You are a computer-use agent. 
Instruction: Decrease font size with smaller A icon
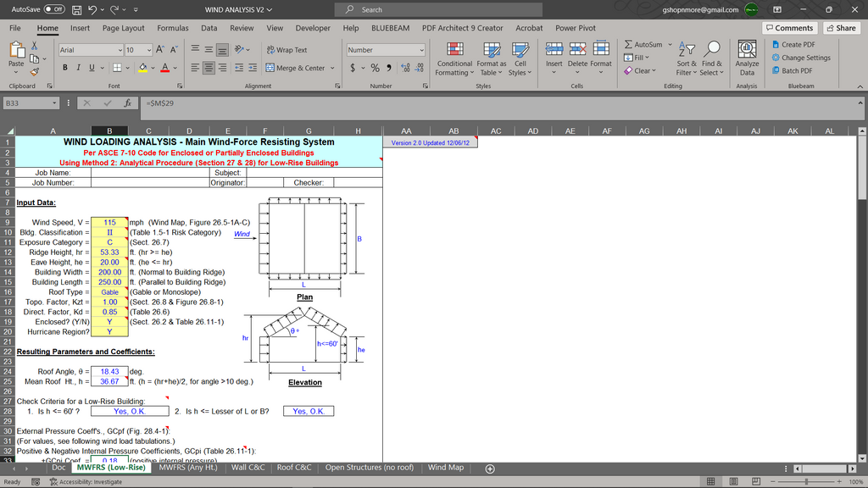(174, 50)
